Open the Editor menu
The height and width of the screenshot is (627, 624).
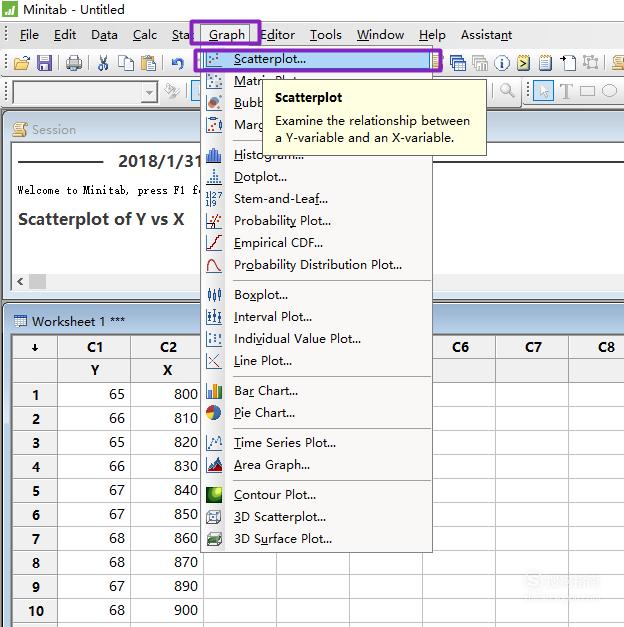pos(278,35)
